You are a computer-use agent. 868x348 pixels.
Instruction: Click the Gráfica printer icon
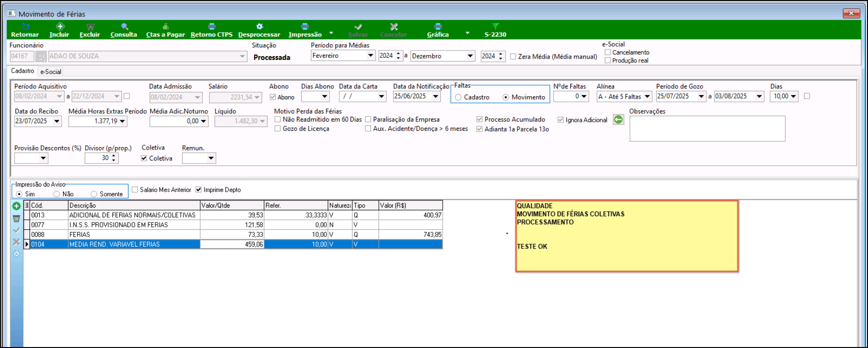coord(438,26)
